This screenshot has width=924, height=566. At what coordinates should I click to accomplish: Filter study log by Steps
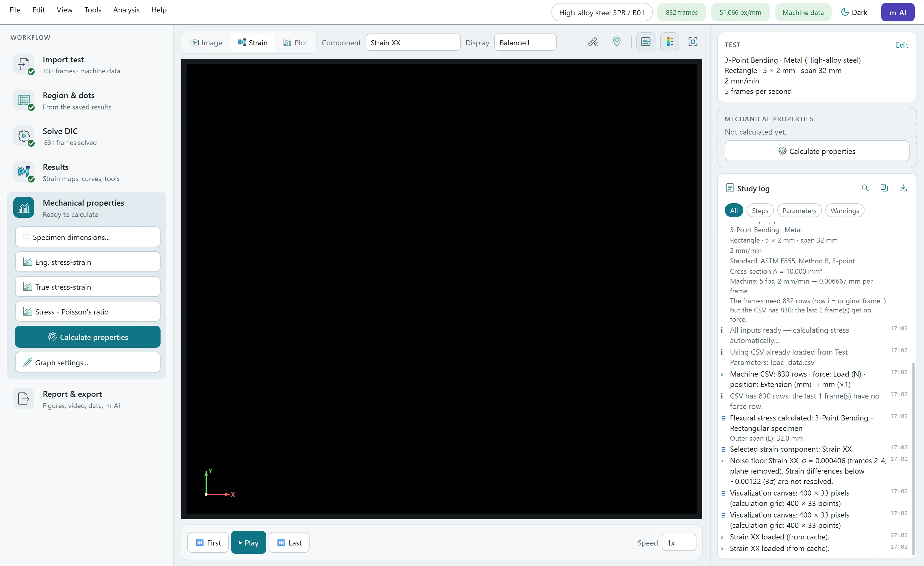(760, 211)
